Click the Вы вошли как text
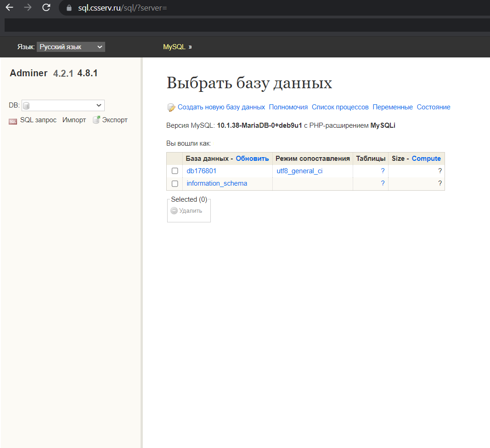The height and width of the screenshot is (448, 490). [188, 143]
